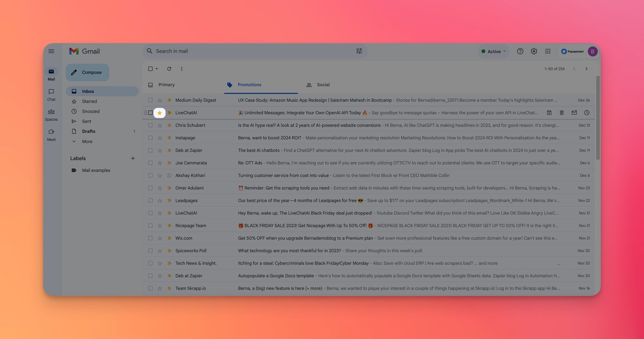Open the More options three-dot menu
Viewport: 644px width, 339px height.
point(181,69)
